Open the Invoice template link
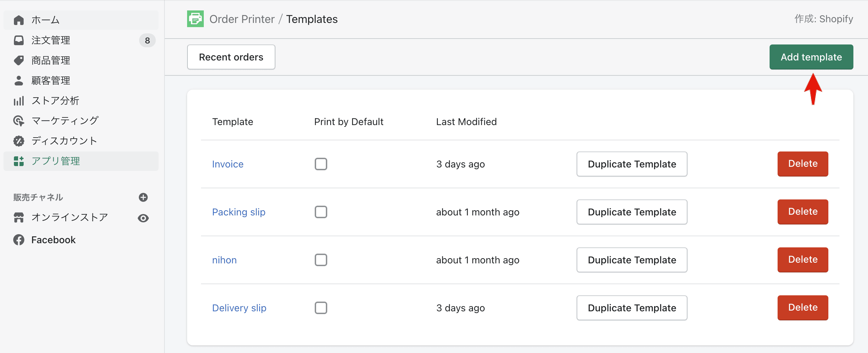Screen dimensions: 868x353 point(228,164)
